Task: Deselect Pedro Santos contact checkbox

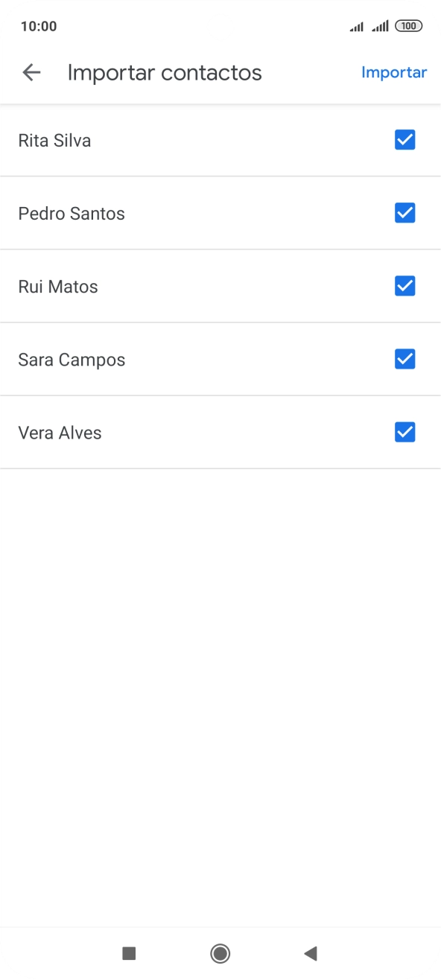Action: (x=404, y=212)
